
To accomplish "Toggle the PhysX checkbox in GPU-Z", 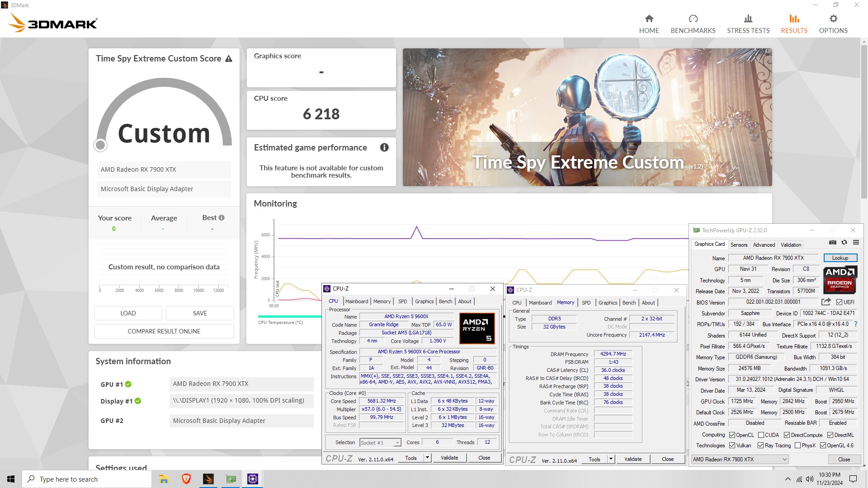I will (x=797, y=446).
